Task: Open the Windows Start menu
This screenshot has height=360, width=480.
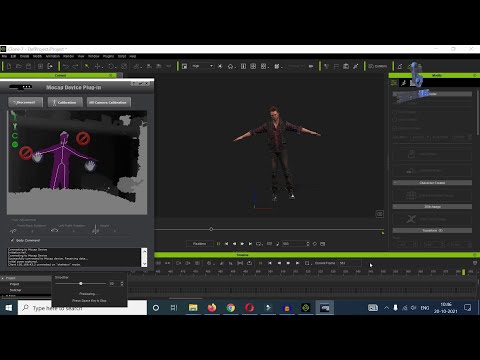Action: click(8, 308)
